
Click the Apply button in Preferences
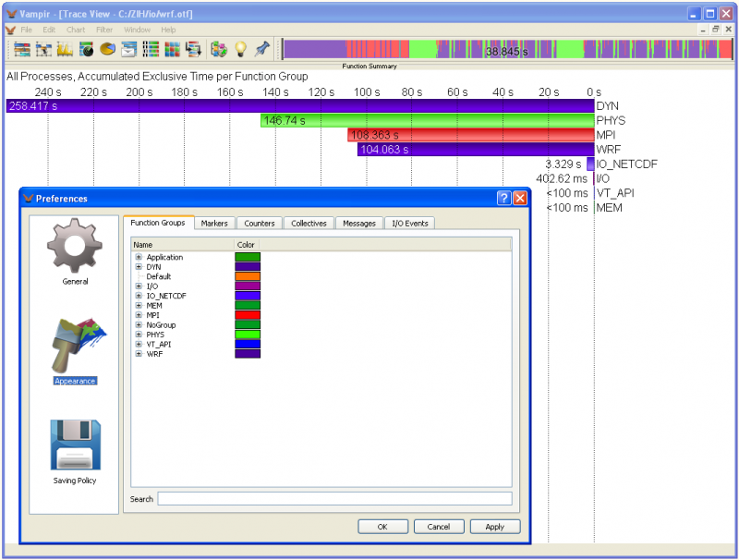(495, 527)
